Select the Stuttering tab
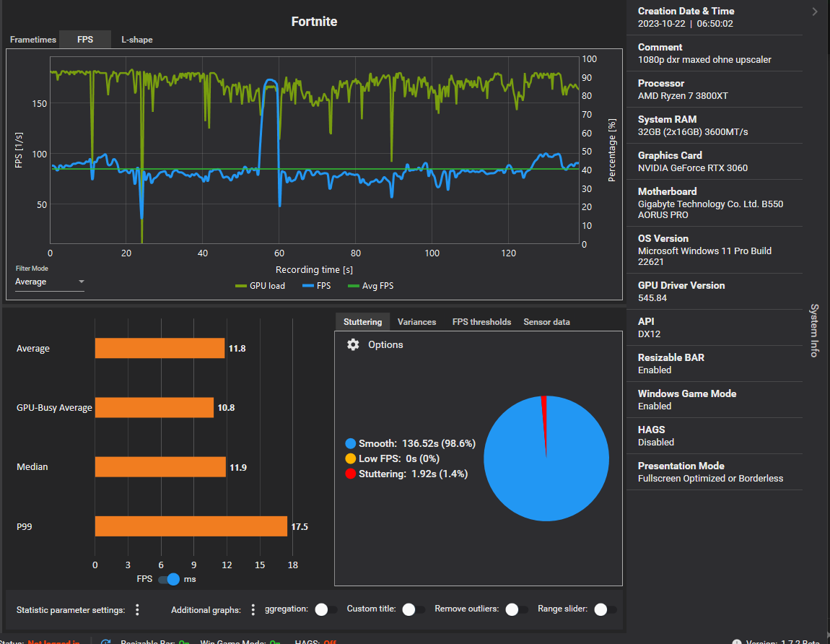830x644 pixels. (362, 322)
